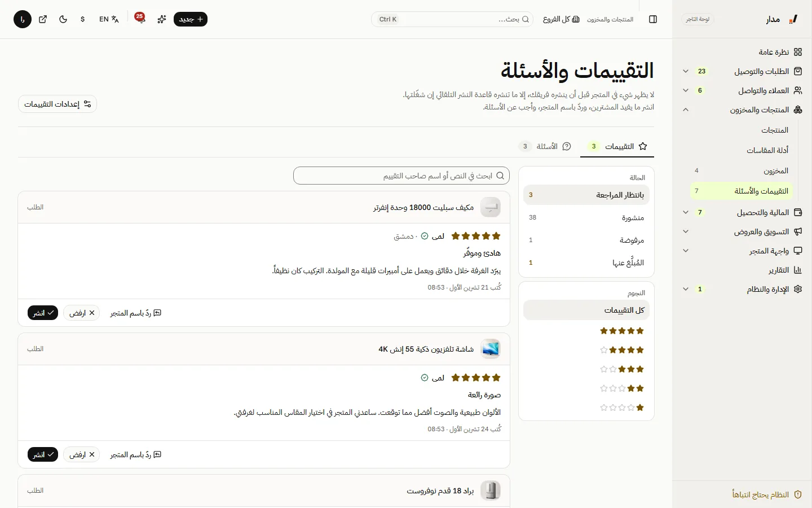Select the التقييمات tab

[x=617, y=146]
